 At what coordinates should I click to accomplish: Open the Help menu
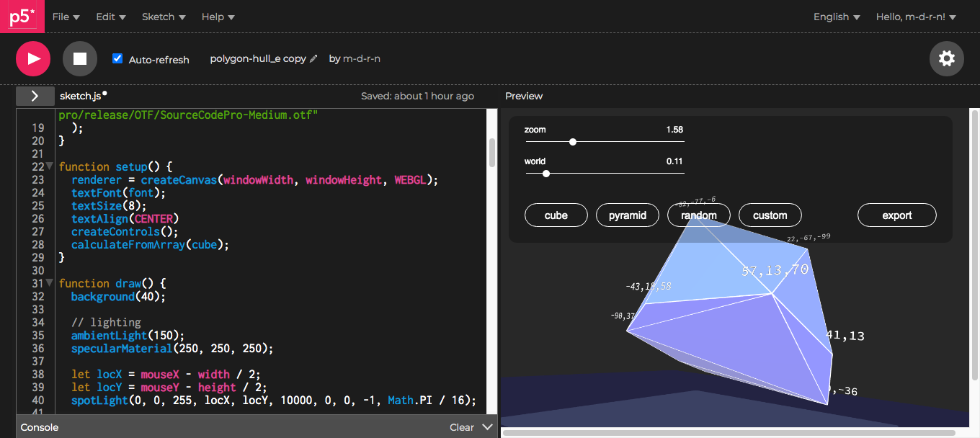218,17
